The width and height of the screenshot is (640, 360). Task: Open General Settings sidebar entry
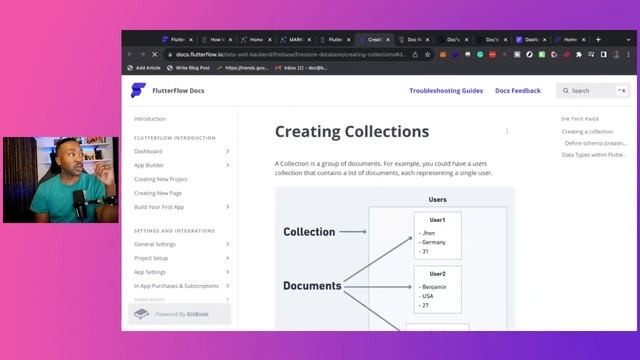point(155,244)
